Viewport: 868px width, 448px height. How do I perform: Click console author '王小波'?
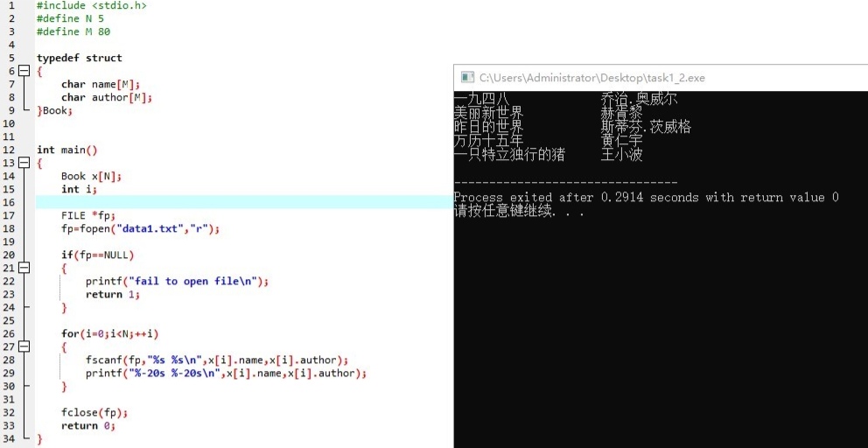[x=622, y=155]
